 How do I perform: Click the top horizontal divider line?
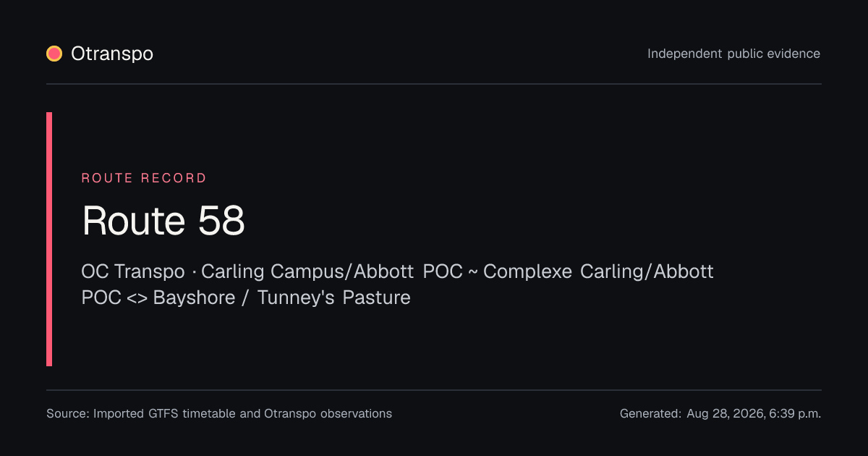coord(434,84)
